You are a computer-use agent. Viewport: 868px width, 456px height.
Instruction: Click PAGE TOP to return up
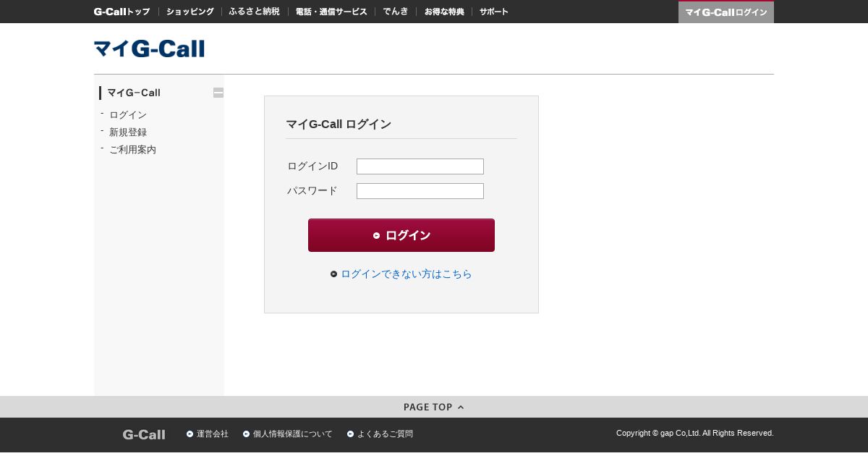[x=434, y=407]
